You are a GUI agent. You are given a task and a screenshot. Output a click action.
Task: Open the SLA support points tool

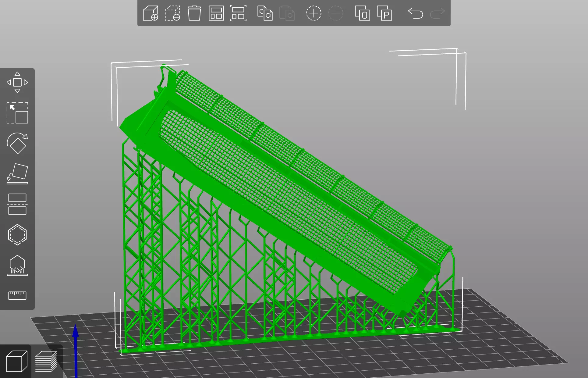(17, 265)
